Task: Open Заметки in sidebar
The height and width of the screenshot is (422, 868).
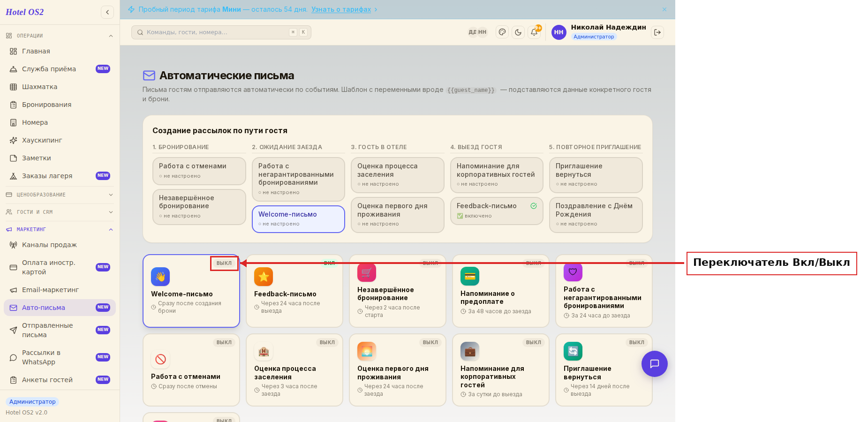Action: point(60,158)
